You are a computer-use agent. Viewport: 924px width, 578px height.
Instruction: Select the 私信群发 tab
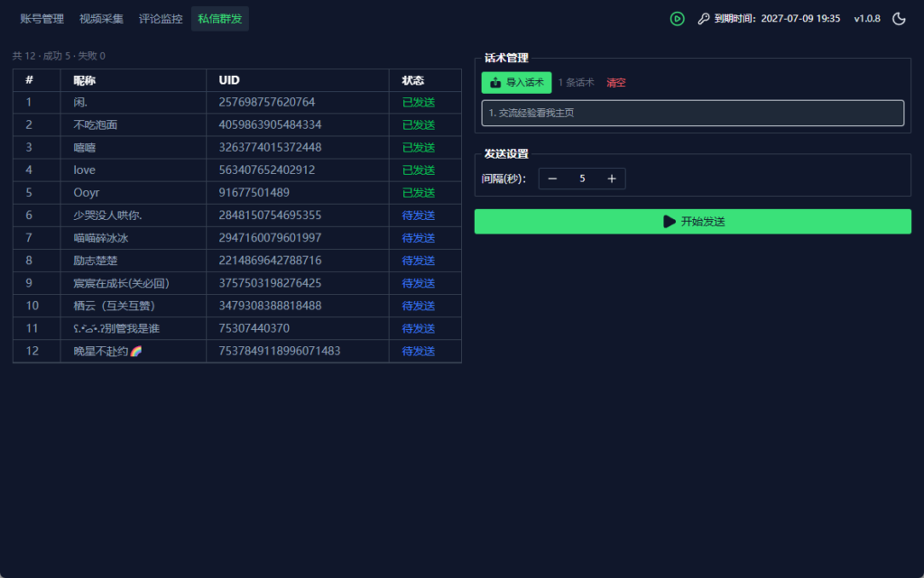220,19
